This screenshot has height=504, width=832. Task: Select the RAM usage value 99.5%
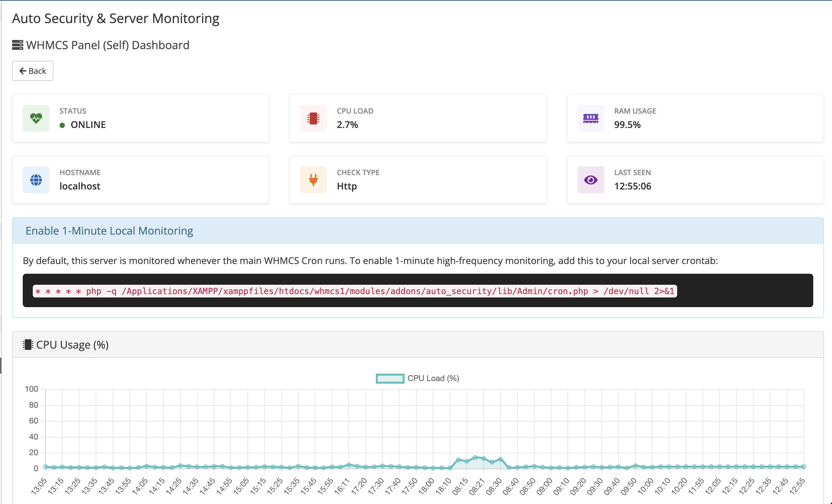click(627, 125)
